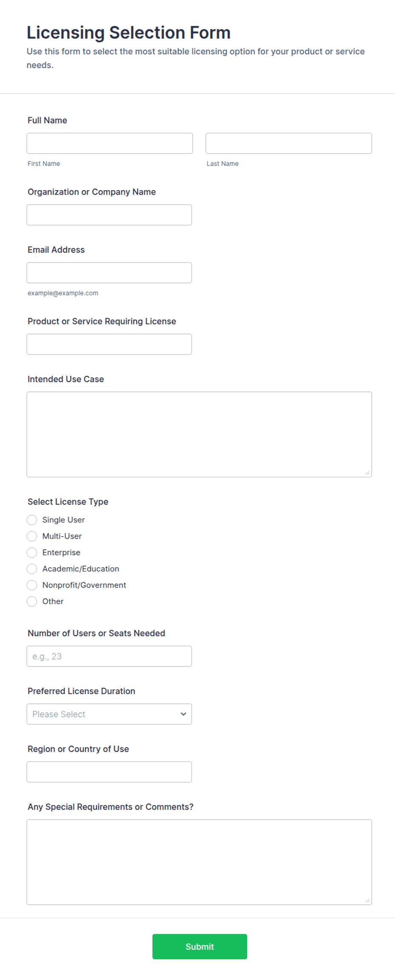Choose the Multi-User license option
This screenshot has width=395, height=980.
(32, 536)
